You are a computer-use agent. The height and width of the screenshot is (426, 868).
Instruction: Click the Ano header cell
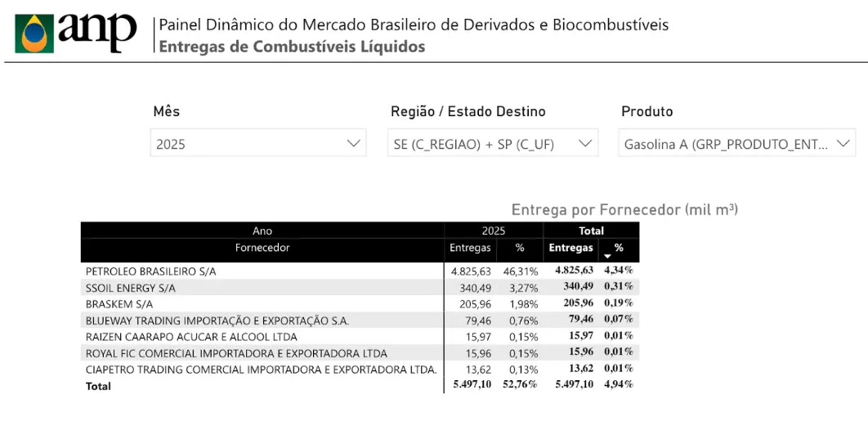[x=262, y=231]
